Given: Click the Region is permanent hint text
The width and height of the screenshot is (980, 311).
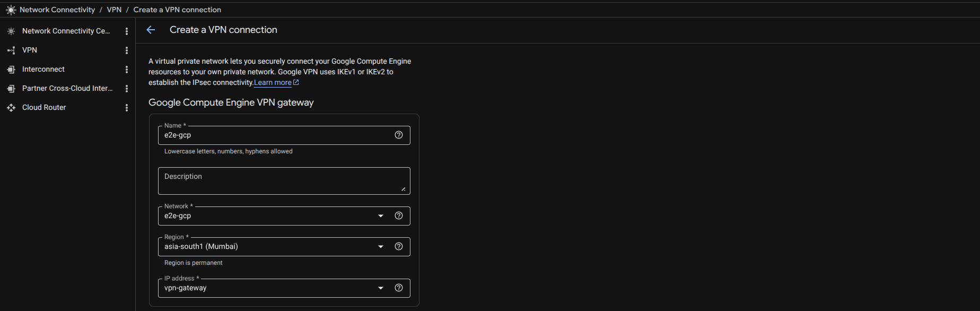Looking at the screenshot, I should pyautogui.click(x=194, y=263).
